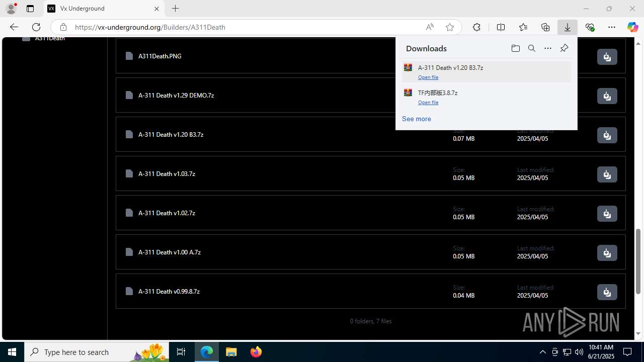Select A311Death folder in sidebar
The height and width of the screenshot is (362, 644).
pos(50,39)
